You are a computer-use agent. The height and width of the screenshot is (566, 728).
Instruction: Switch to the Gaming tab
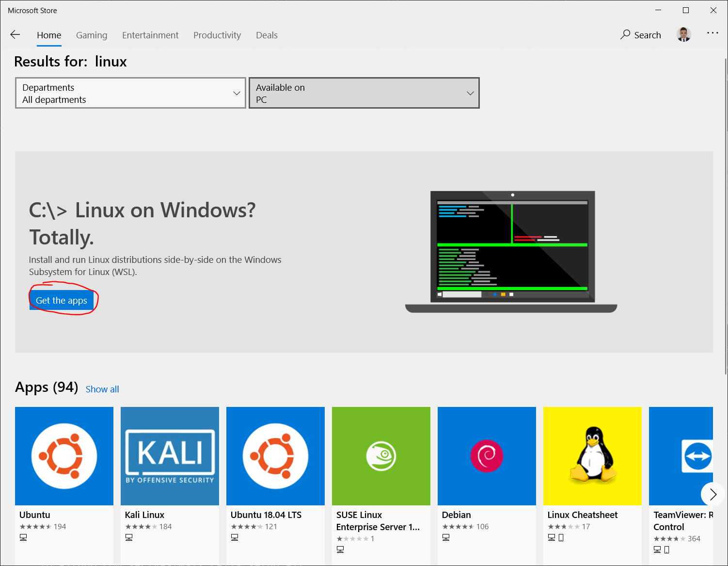click(x=92, y=35)
